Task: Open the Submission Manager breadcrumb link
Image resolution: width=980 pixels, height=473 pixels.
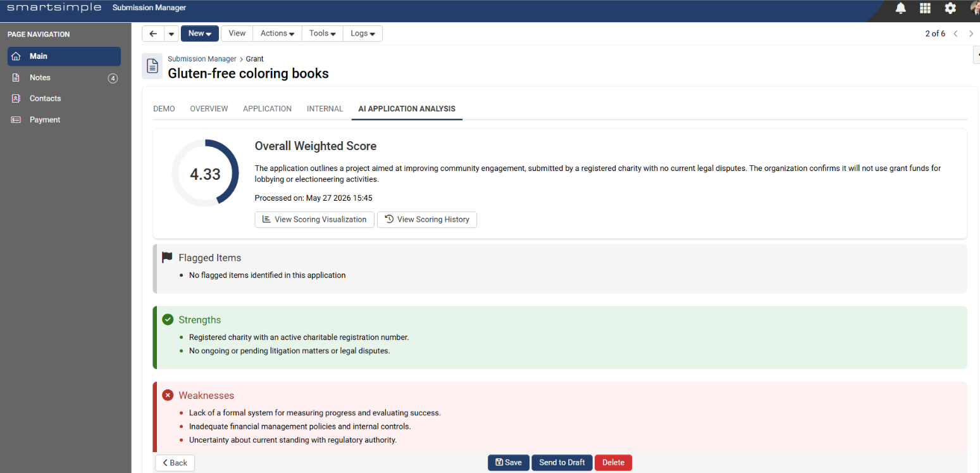Action: click(202, 59)
